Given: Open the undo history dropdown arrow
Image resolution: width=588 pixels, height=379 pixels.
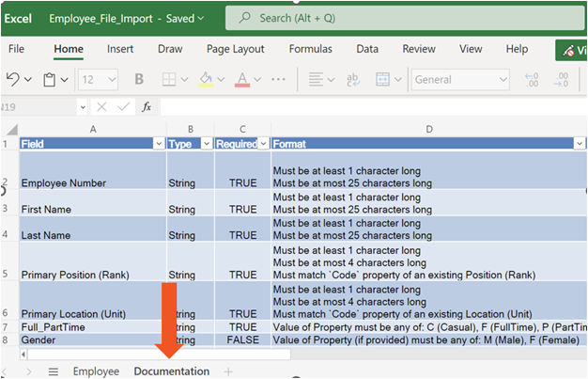Looking at the screenshot, I should pyautogui.click(x=28, y=80).
